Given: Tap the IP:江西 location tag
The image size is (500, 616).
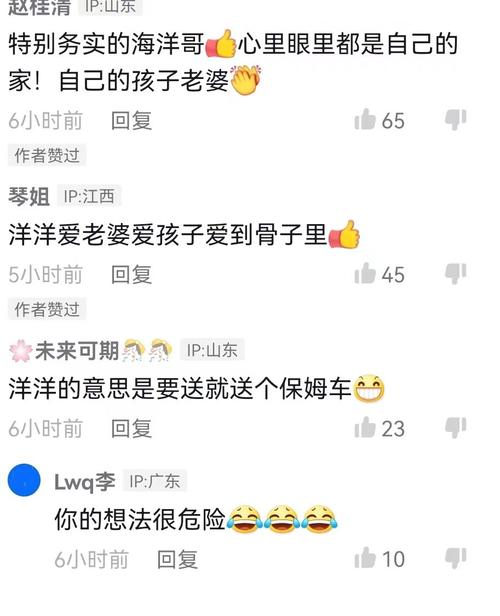Looking at the screenshot, I should click(89, 196).
